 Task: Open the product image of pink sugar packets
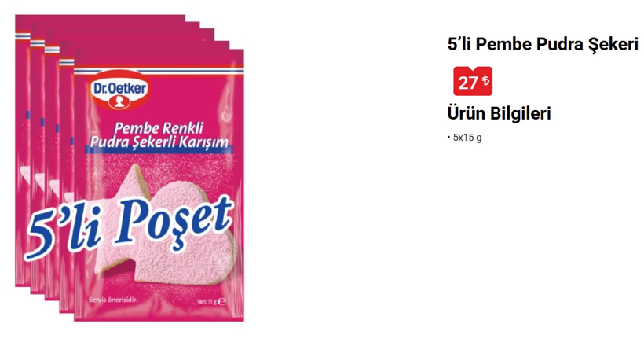[130, 167]
